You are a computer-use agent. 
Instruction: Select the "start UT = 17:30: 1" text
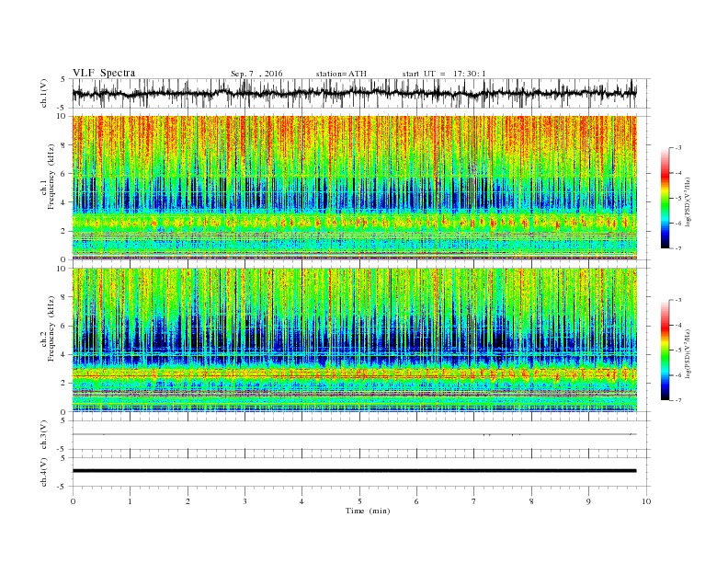tap(444, 74)
